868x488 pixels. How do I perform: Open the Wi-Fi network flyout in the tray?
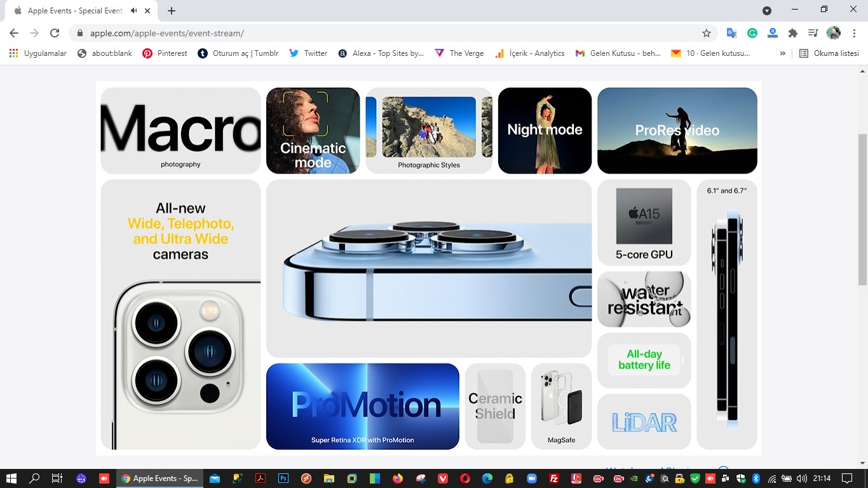click(772, 478)
